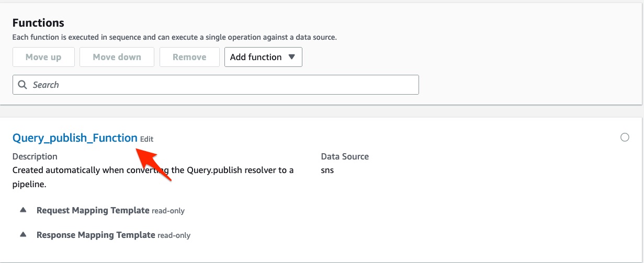Expand the Response Mapping Template triangle
This screenshot has height=263, width=644.
pos(23,235)
